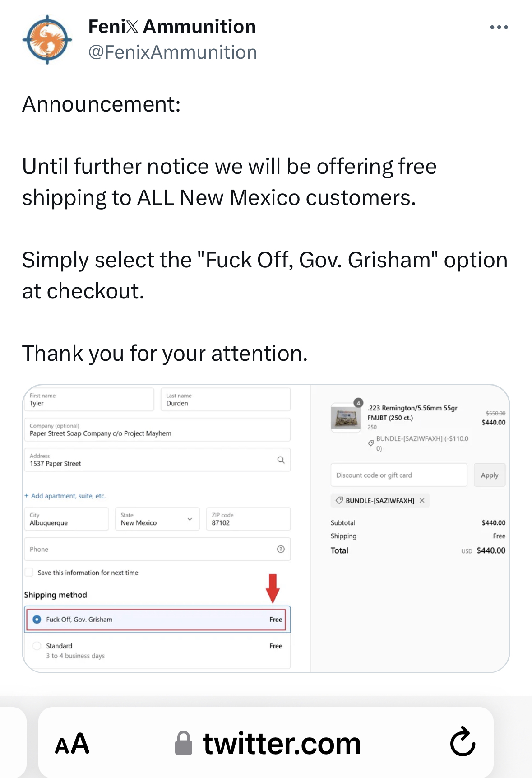The height and width of the screenshot is (778, 532).
Task: Select the Standard shipping radio button
Action: tap(37, 646)
